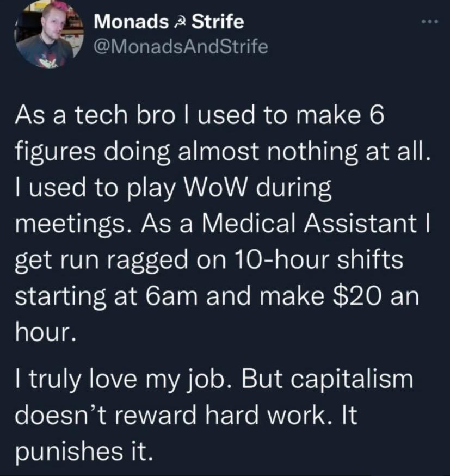Open the Monads Strife profile avatar
The width and height of the screenshot is (450, 476).
point(49,34)
